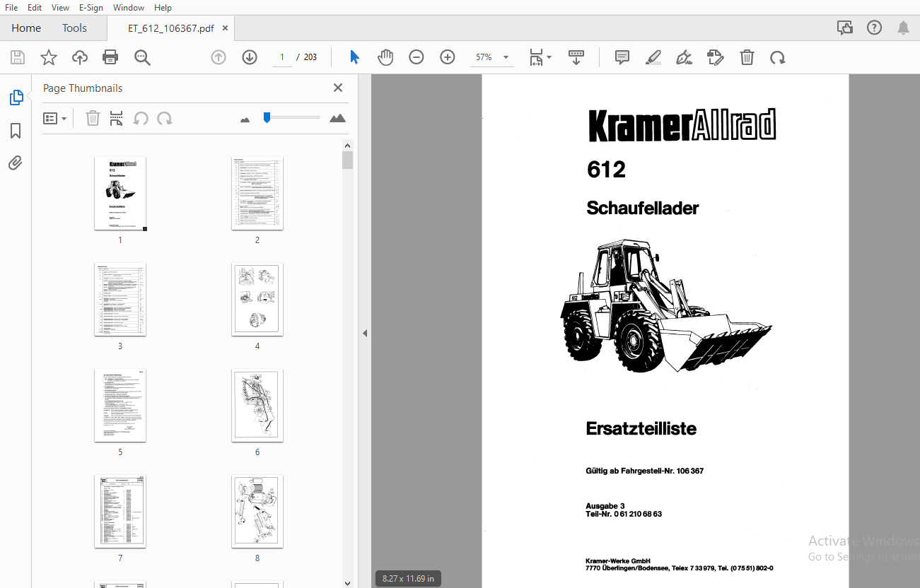
Task: Open the Edit menu
Action: tap(34, 7)
